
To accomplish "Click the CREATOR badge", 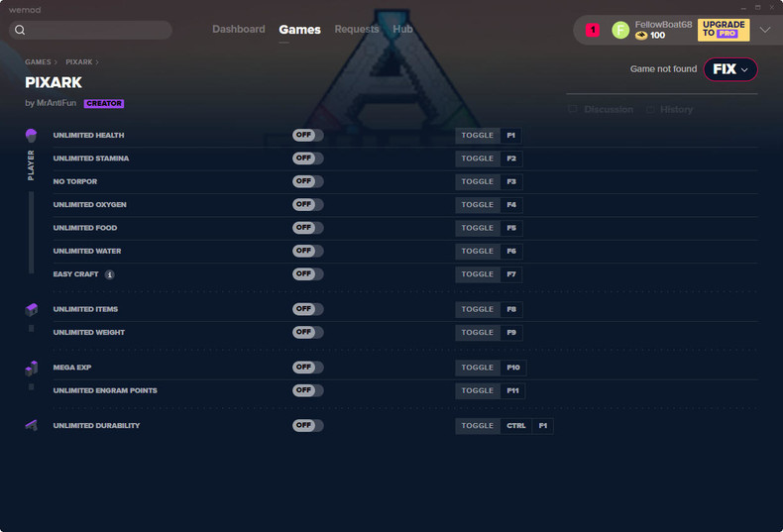I will click(x=104, y=103).
